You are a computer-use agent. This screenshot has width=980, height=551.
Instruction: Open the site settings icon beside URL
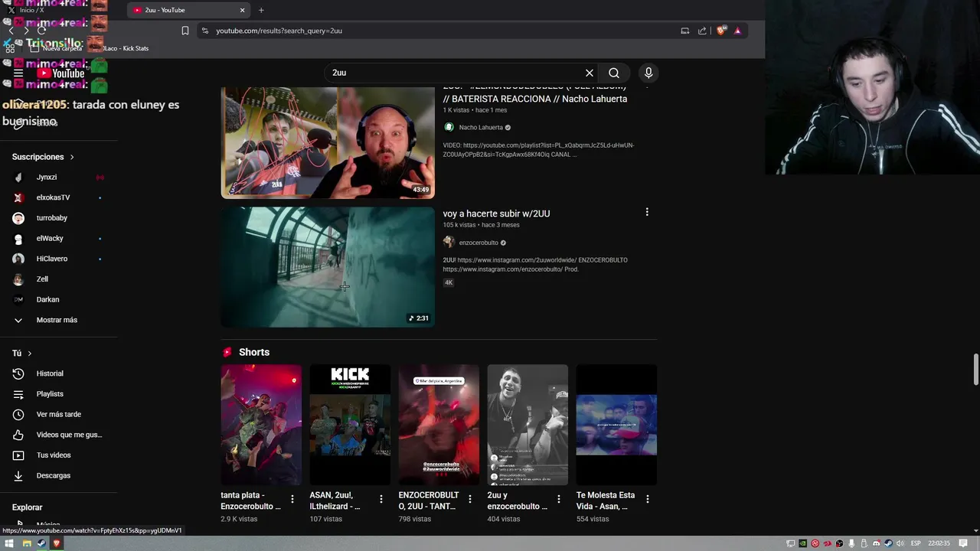204,31
